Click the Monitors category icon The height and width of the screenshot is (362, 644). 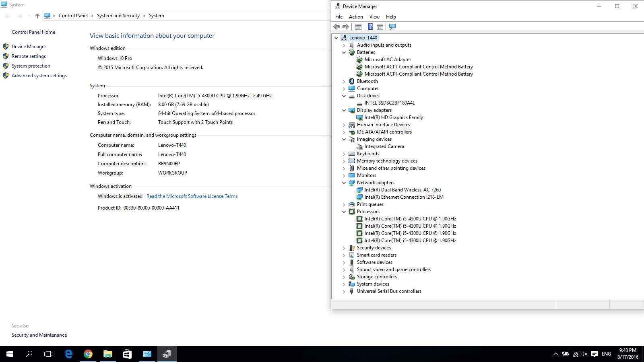pos(352,175)
